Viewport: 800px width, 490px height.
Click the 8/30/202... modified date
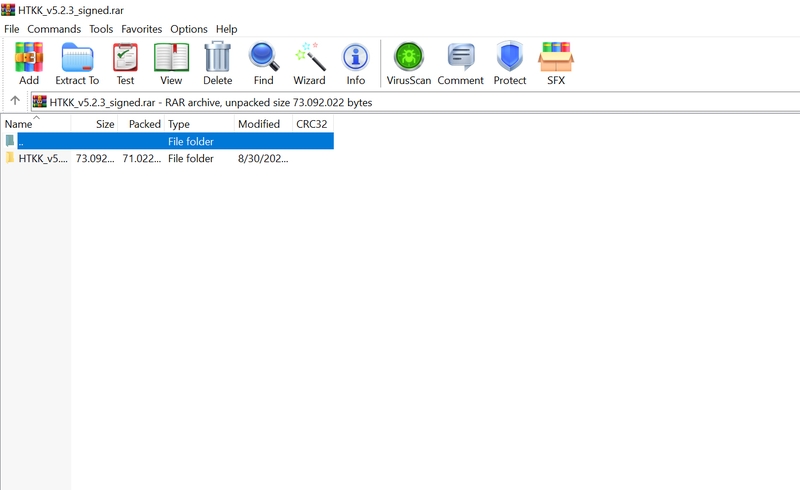pos(263,158)
